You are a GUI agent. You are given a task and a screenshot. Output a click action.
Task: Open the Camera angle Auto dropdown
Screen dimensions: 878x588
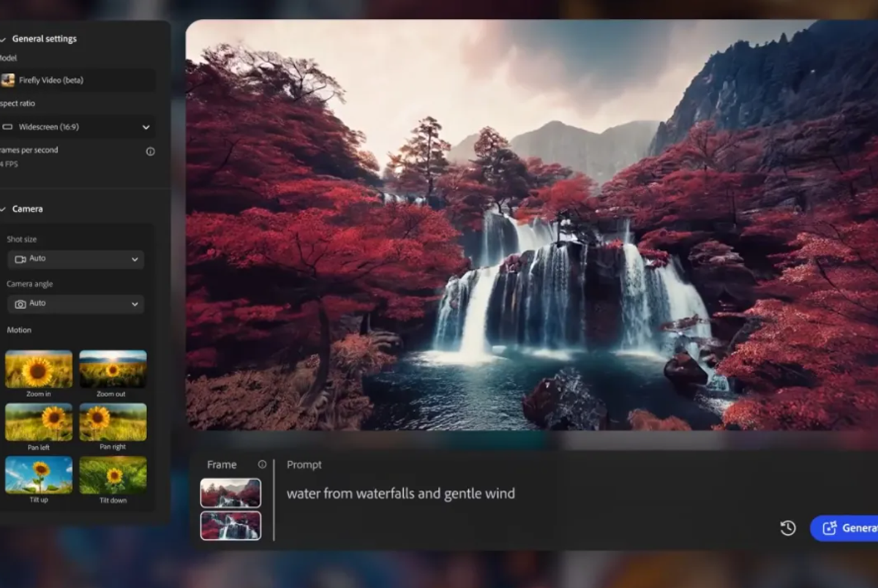pyautogui.click(x=75, y=304)
